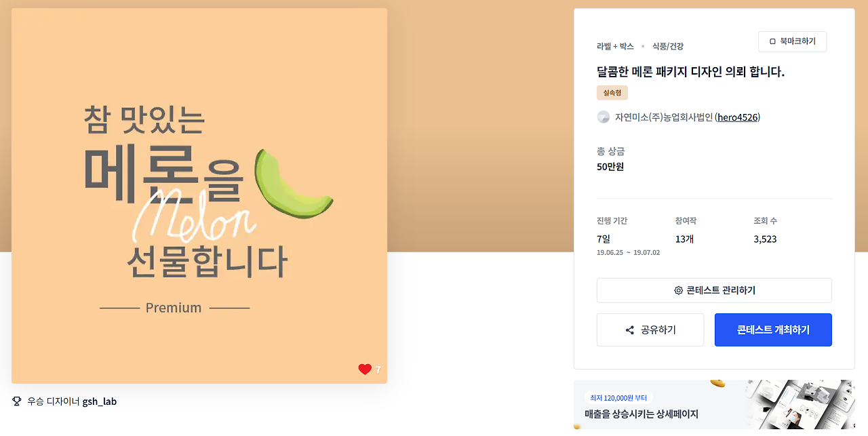This screenshot has height=436, width=868.
Task: Click the 자연미소 profile avatar icon
Action: (x=603, y=117)
